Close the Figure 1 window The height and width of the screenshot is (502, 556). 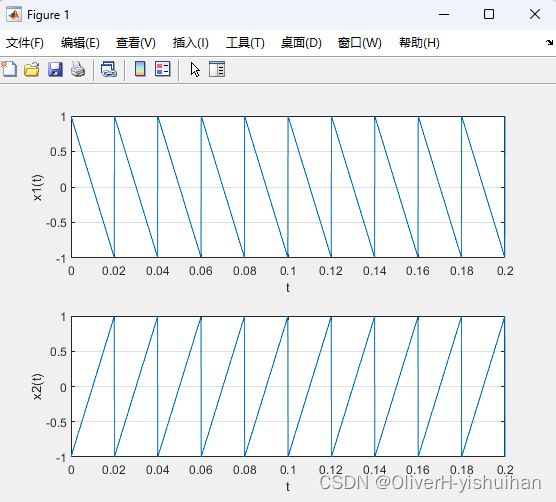click(x=535, y=15)
